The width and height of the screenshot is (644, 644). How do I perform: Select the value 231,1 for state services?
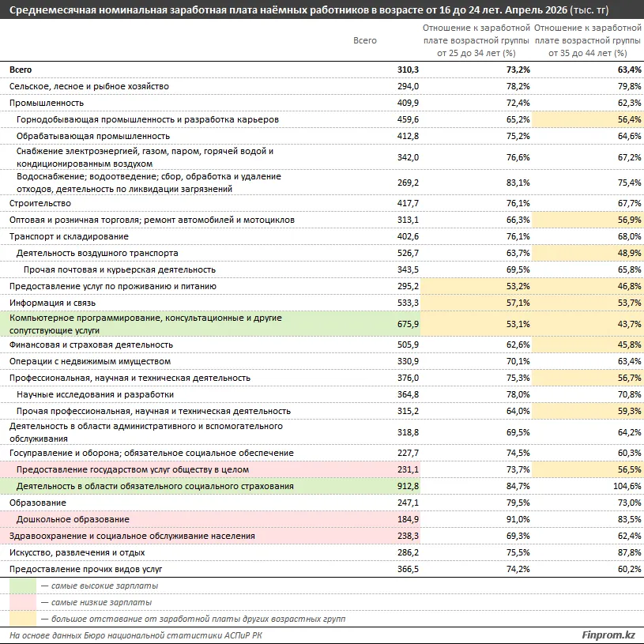click(x=408, y=469)
